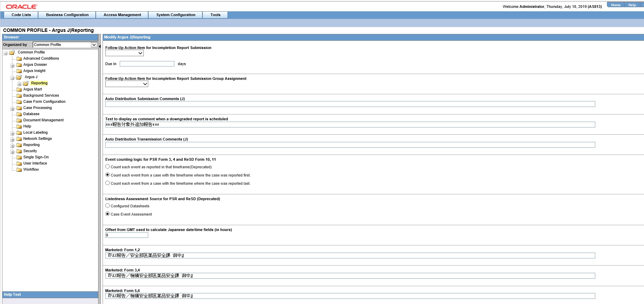Expand the Network Settings tree node
Image resolution: width=644 pixels, height=304 pixels.
[12, 139]
